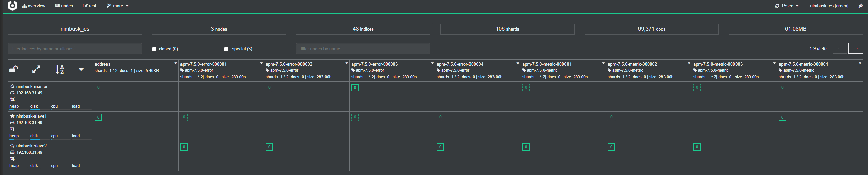Go to the nodes page
This screenshot has width=868, height=175.
(x=64, y=6)
